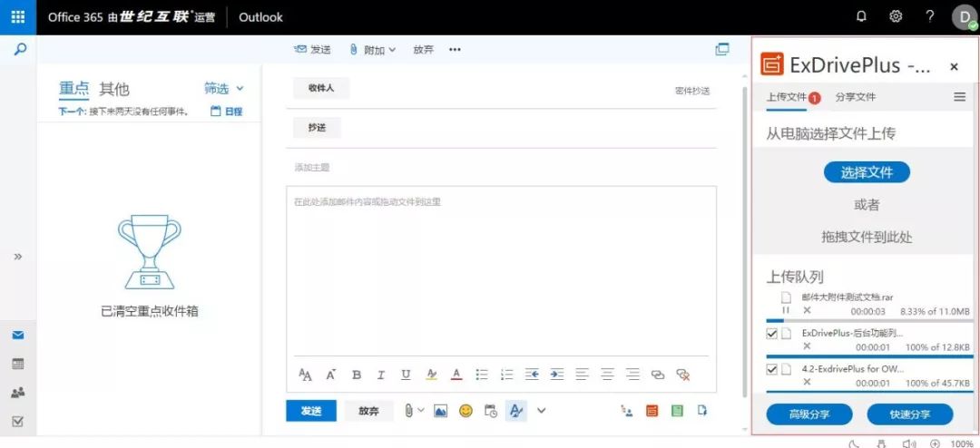Toggle formatting options pane
This screenshot has height=448, width=980.
click(x=515, y=411)
